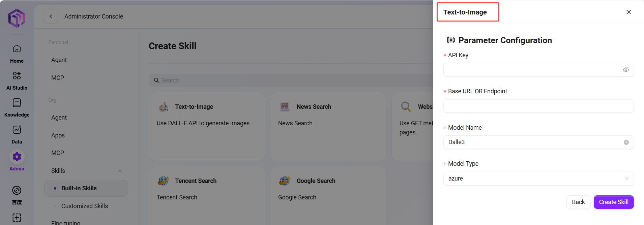Image resolution: width=644 pixels, height=225 pixels.
Task: Open the Model Type dropdown
Action: tap(538, 179)
